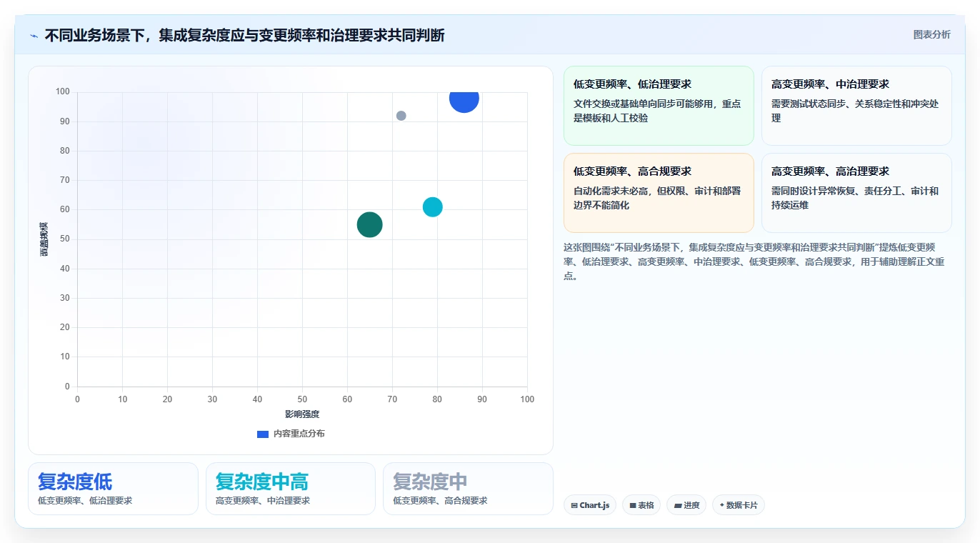The image size is (980, 543).
Task: Click the icon in Chart.js tag
Action: point(574,505)
